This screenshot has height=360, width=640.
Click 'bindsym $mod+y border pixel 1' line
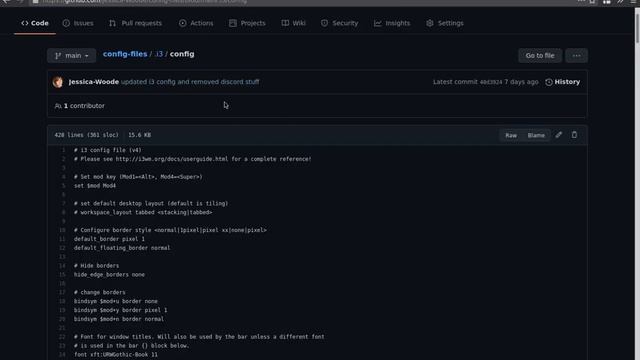[120, 310]
